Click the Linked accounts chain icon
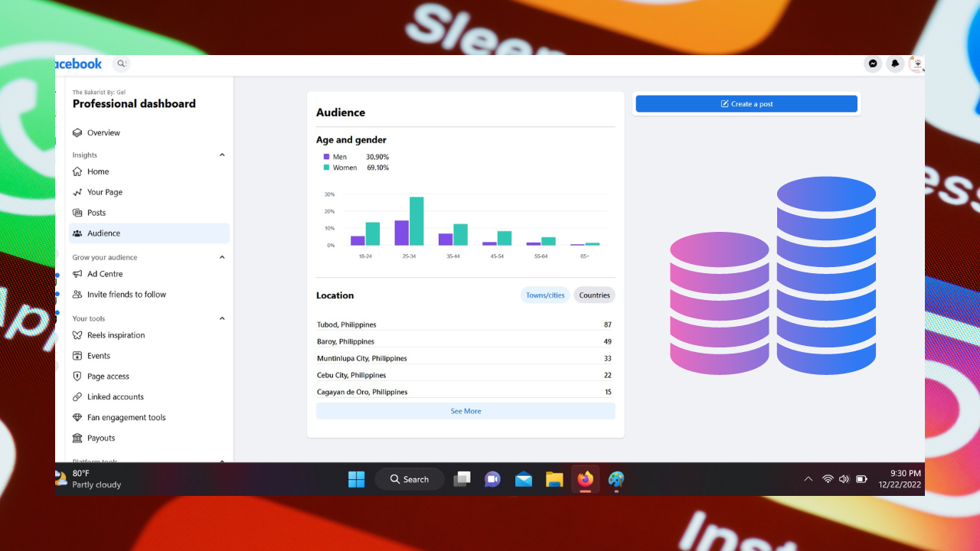The width and height of the screenshot is (980, 551). point(77,397)
